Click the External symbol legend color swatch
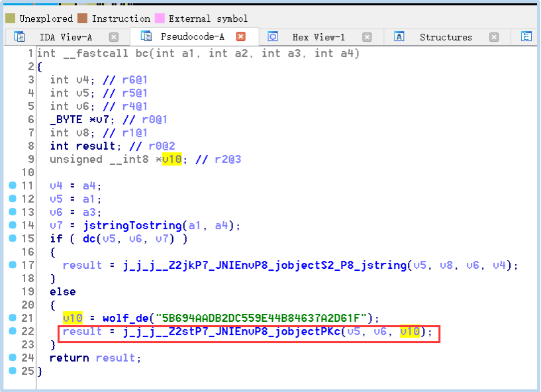This screenshot has height=392, width=541. tap(160, 19)
